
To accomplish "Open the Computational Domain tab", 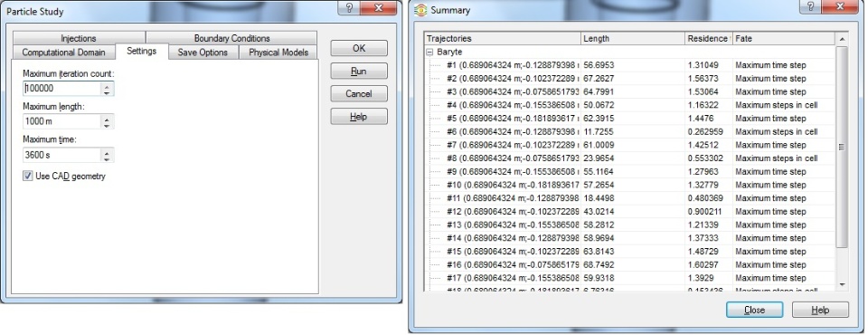I will [x=63, y=53].
